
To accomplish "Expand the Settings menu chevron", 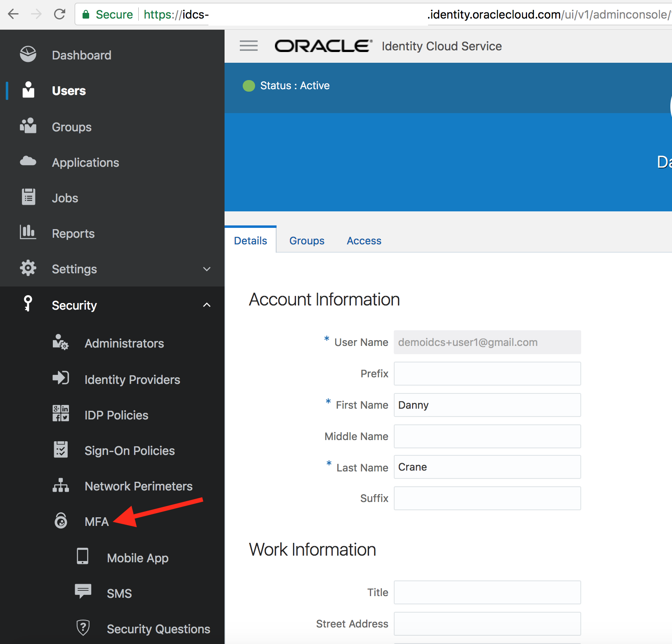I will (x=207, y=269).
